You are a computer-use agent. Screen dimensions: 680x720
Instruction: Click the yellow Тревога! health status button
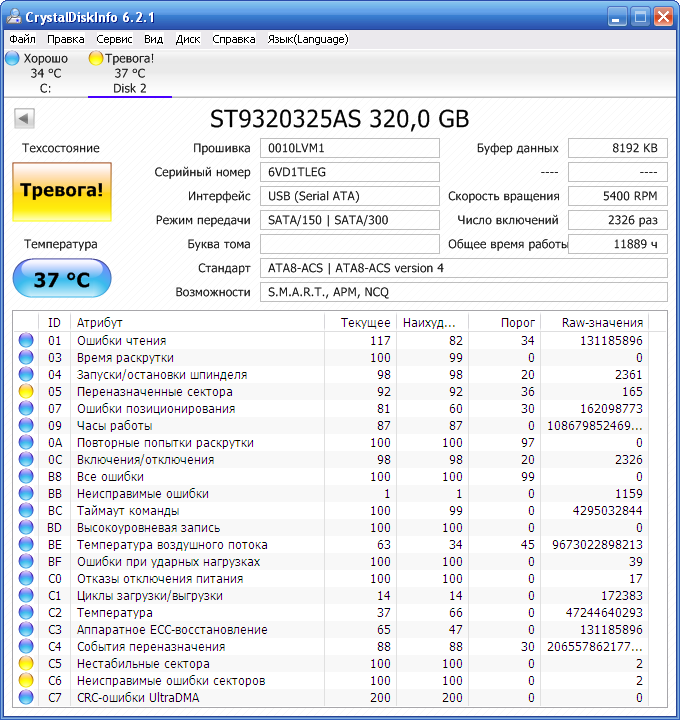click(x=62, y=191)
